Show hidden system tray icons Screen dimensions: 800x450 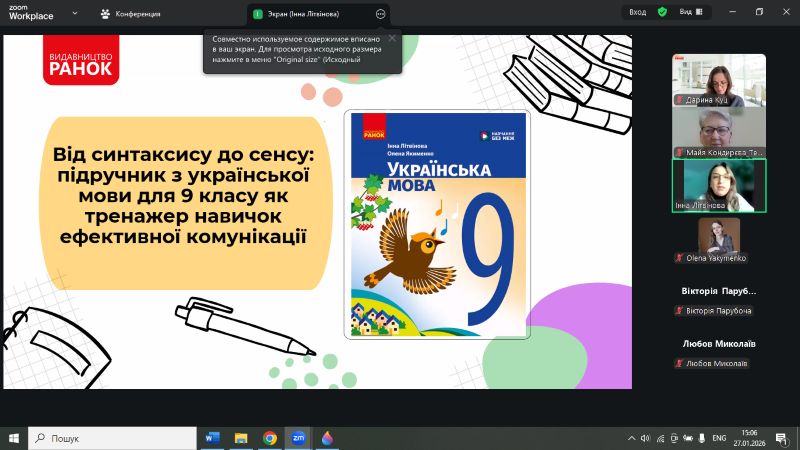tap(631, 438)
